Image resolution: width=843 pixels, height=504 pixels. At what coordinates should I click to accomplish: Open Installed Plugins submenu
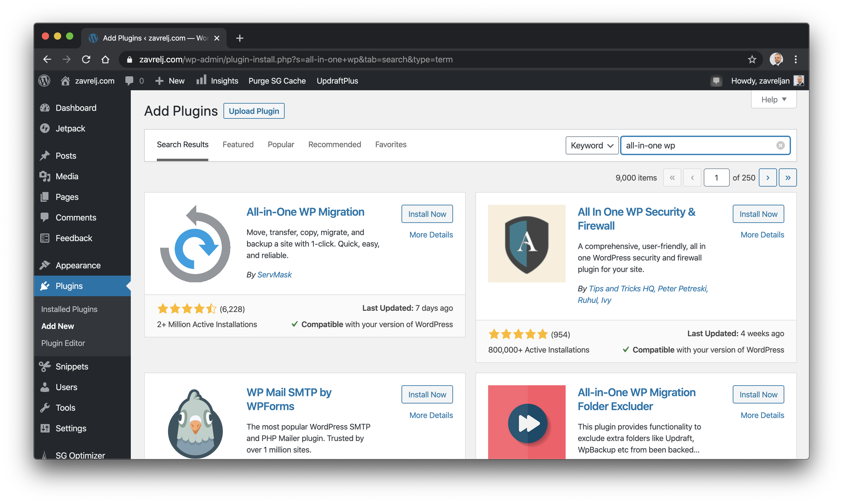click(x=69, y=309)
